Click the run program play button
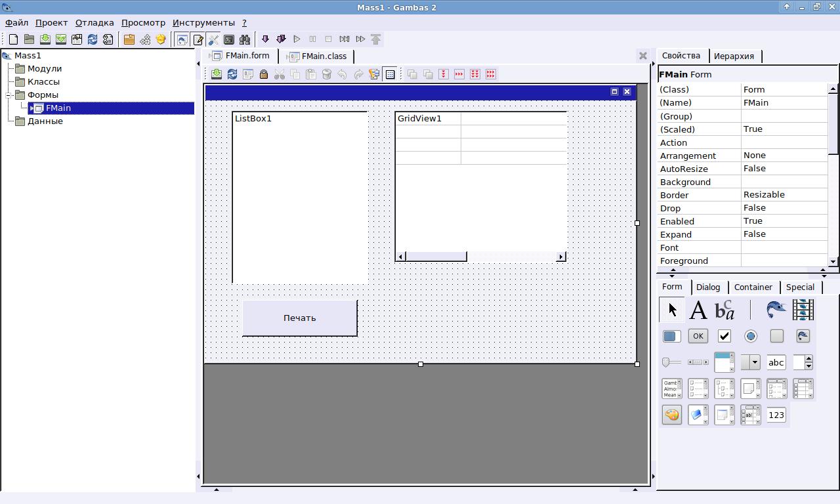Screen dimensions: 840x504 click(297, 39)
